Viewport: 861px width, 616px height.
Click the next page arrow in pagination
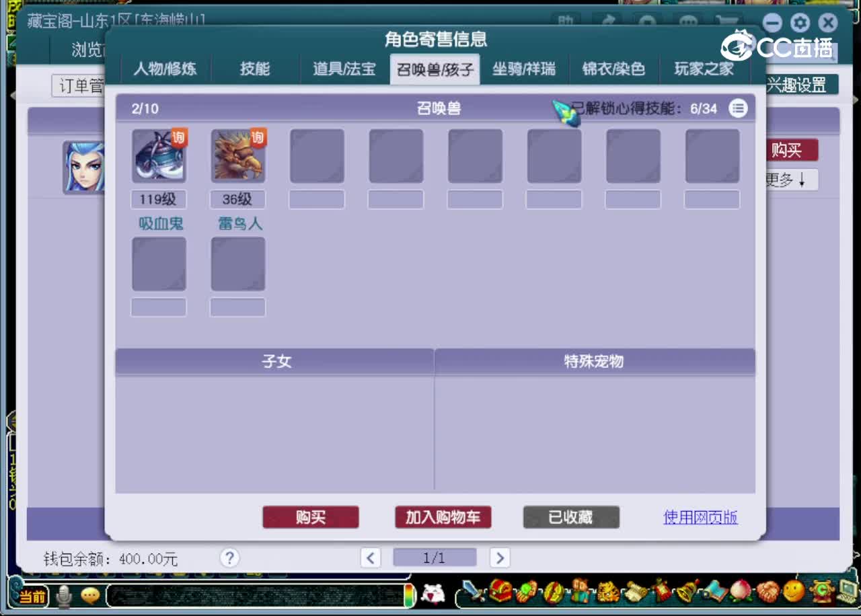pos(499,558)
